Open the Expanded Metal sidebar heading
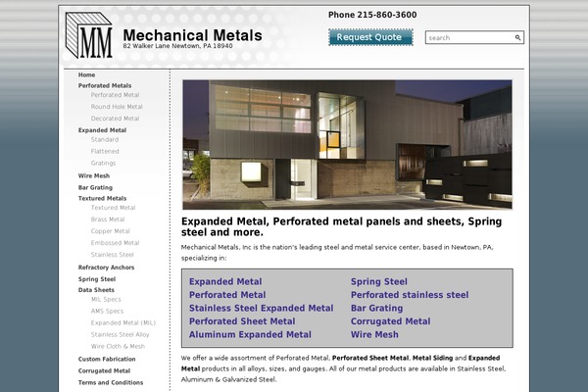 (102, 130)
